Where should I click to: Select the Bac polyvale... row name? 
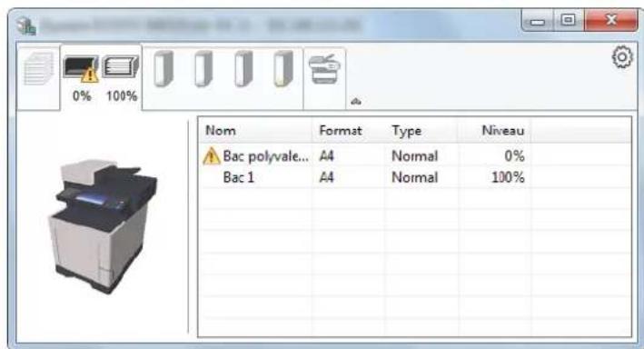tap(265, 156)
